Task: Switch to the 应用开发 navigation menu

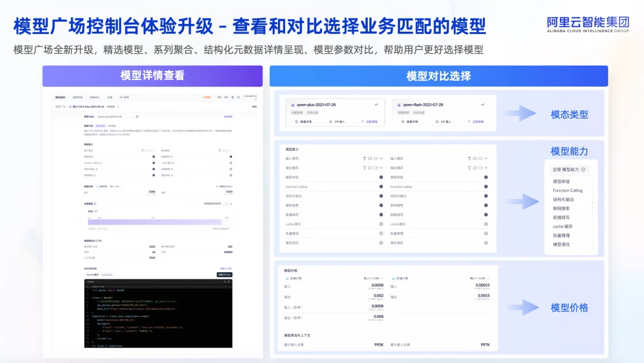Action: 79,97
